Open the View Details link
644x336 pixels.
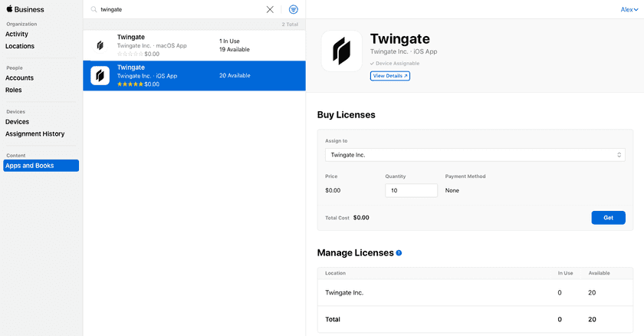coord(390,76)
